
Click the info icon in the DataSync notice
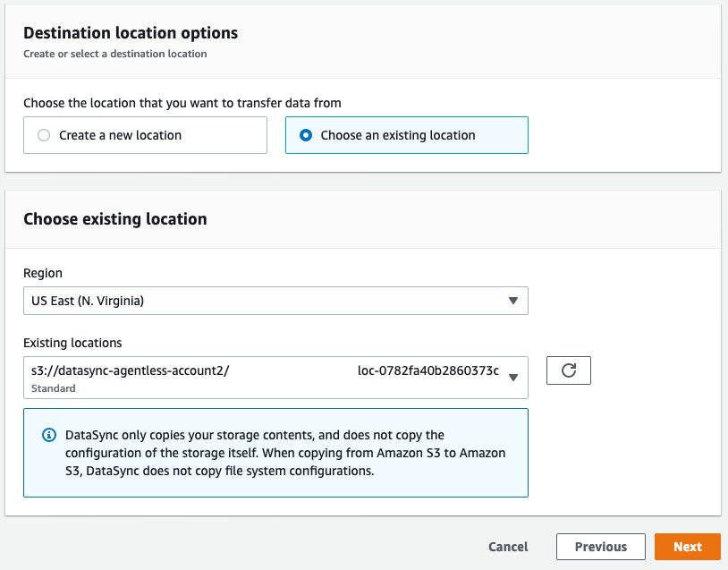(x=49, y=436)
